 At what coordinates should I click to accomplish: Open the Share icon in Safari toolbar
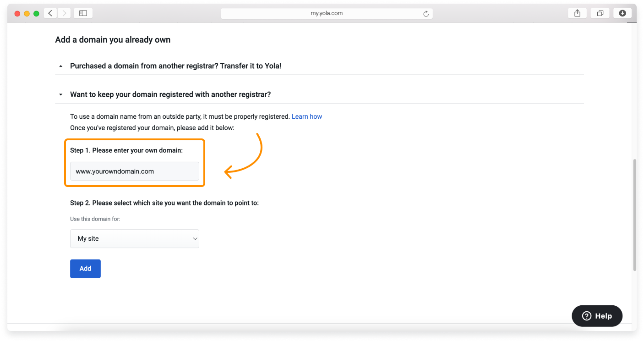coord(577,13)
